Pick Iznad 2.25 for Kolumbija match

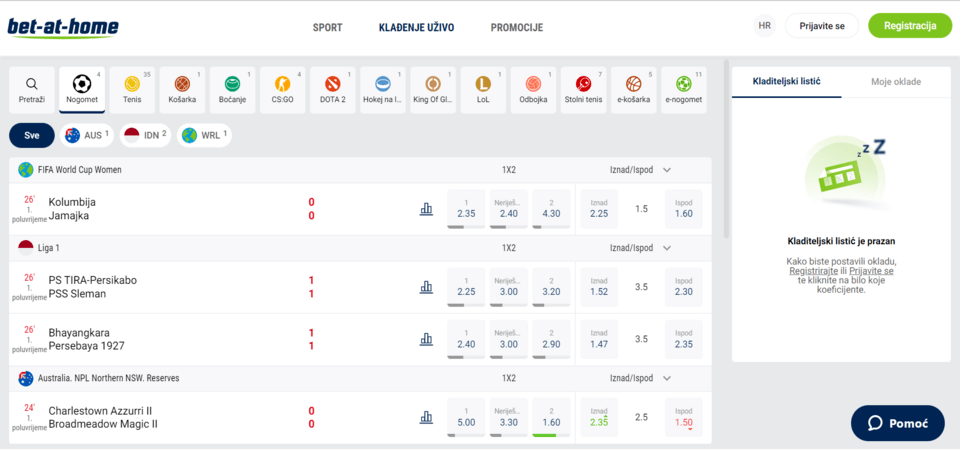(x=599, y=209)
